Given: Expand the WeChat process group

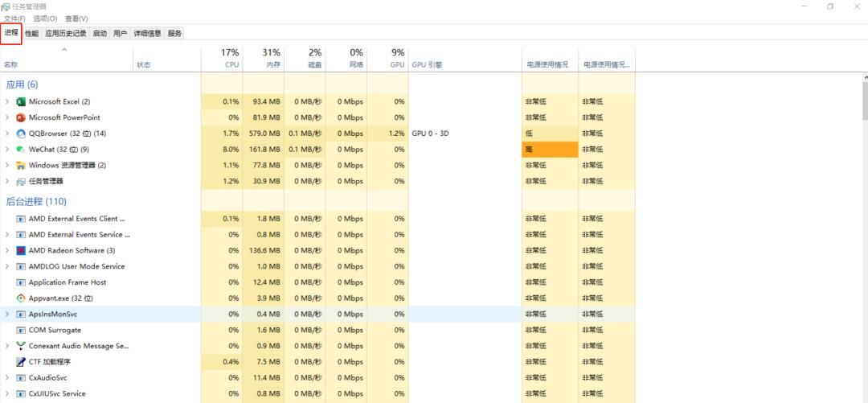Looking at the screenshot, I should point(7,150).
